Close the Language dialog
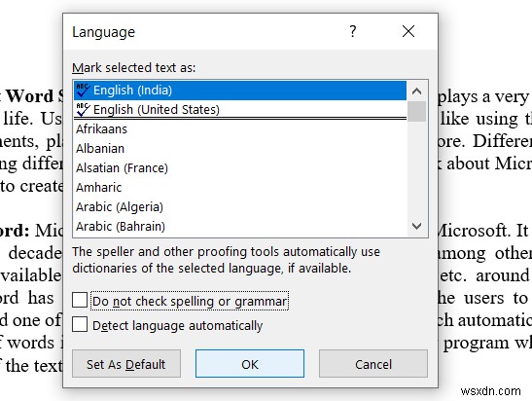 pyautogui.click(x=408, y=31)
